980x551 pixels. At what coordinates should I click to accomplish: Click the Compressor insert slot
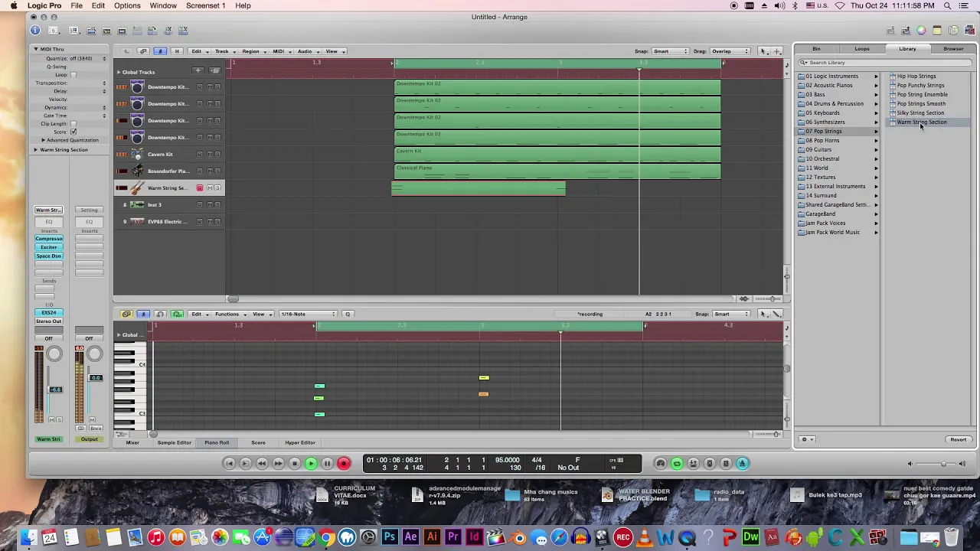(x=48, y=239)
